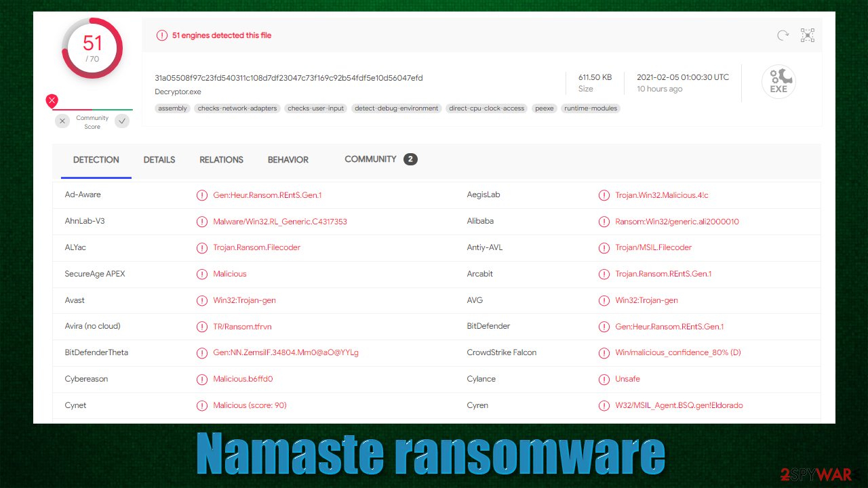This screenshot has height=488, width=868.
Task: Open the RELATIONS tab
Action: point(221,160)
